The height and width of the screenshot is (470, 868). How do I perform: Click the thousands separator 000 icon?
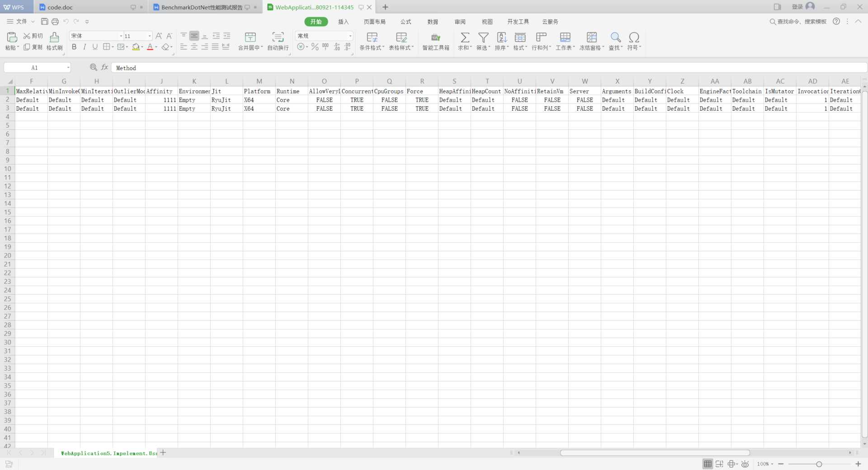point(325,47)
